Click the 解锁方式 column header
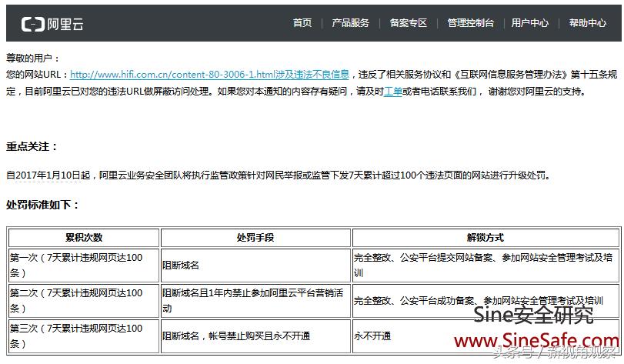The image size is (624, 364). pyautogui.click(x=486, y=238)
